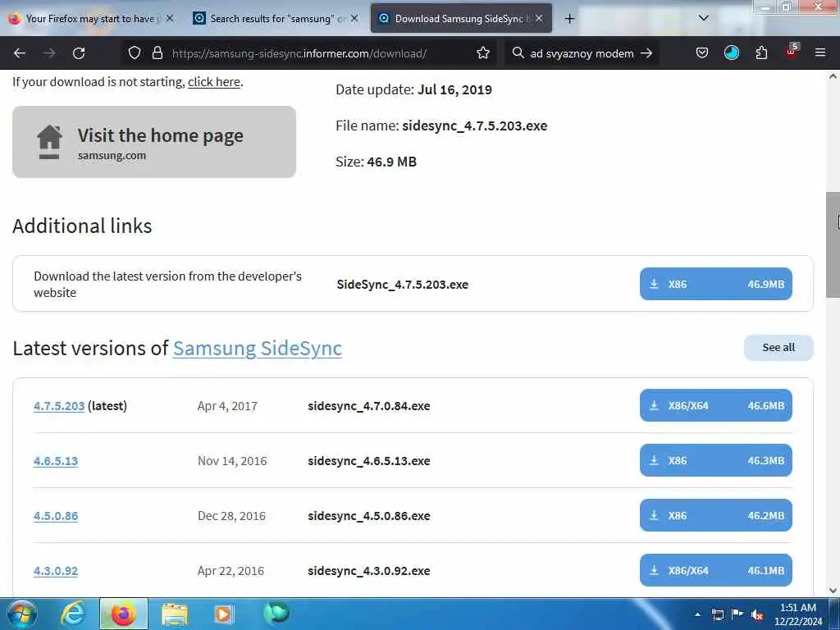The height and width of the screenshot is (630, 840).
Task: Close the Search results for samsung tab
Action: [x=354, y=18]
